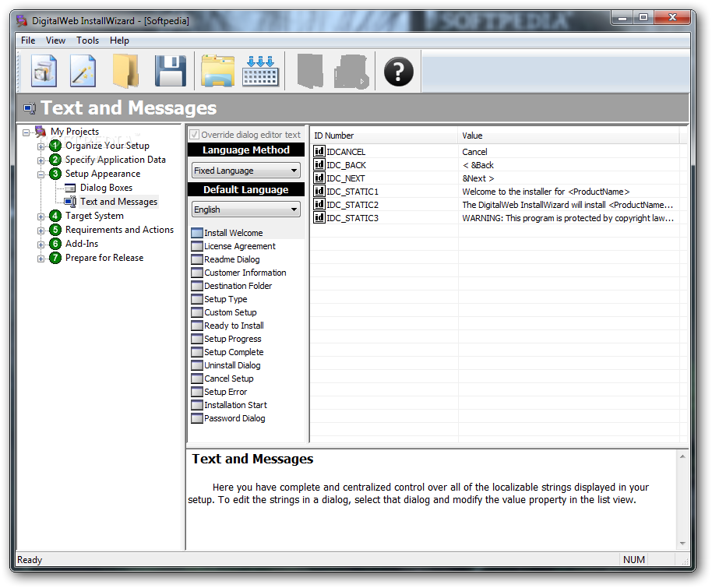Open the English default language dropdown

245,209
